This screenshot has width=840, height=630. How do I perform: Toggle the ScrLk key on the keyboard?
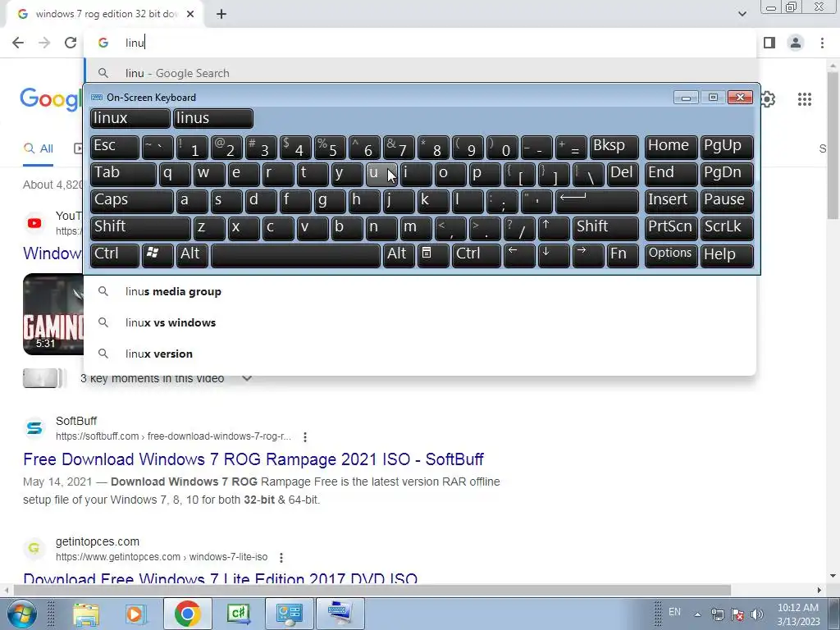[727, 228]
